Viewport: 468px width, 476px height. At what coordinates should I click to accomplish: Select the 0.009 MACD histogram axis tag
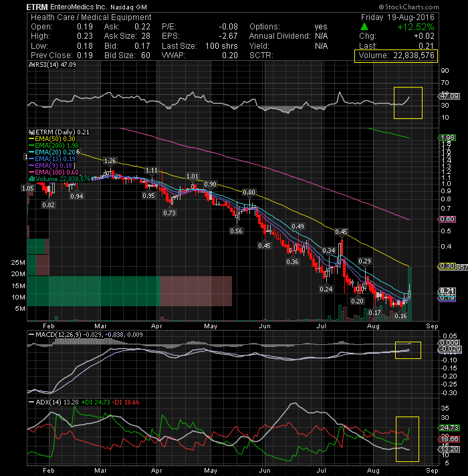pos(450,343)
